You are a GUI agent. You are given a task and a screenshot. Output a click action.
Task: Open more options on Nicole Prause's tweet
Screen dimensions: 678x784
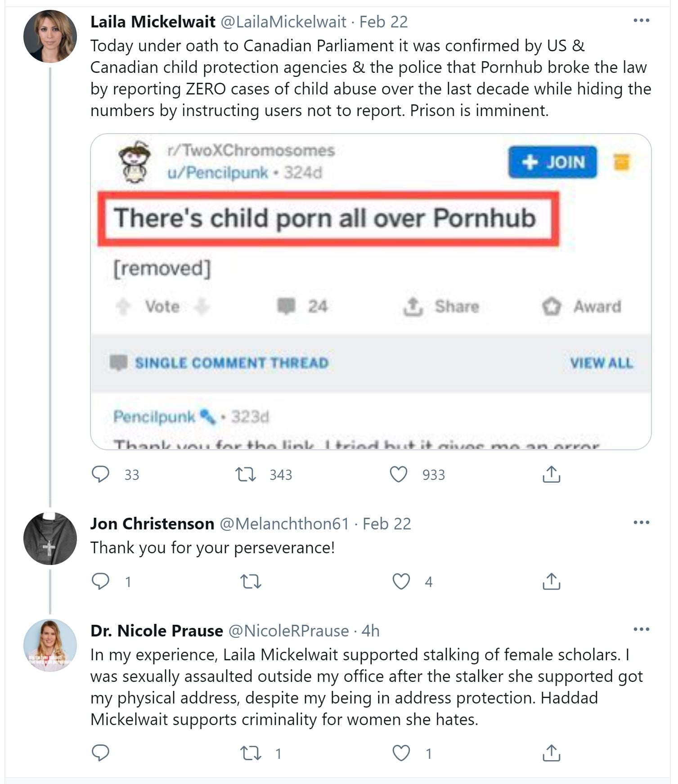[641, 629]
